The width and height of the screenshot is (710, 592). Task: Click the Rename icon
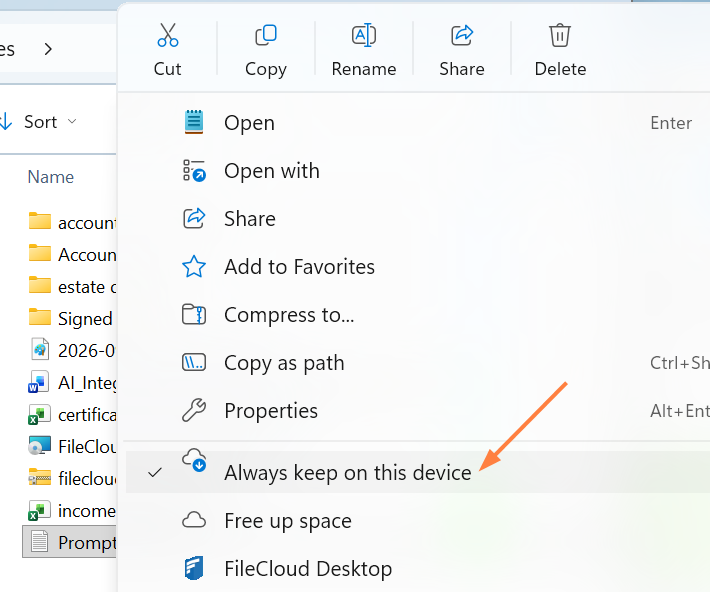[x=364, y=35]
